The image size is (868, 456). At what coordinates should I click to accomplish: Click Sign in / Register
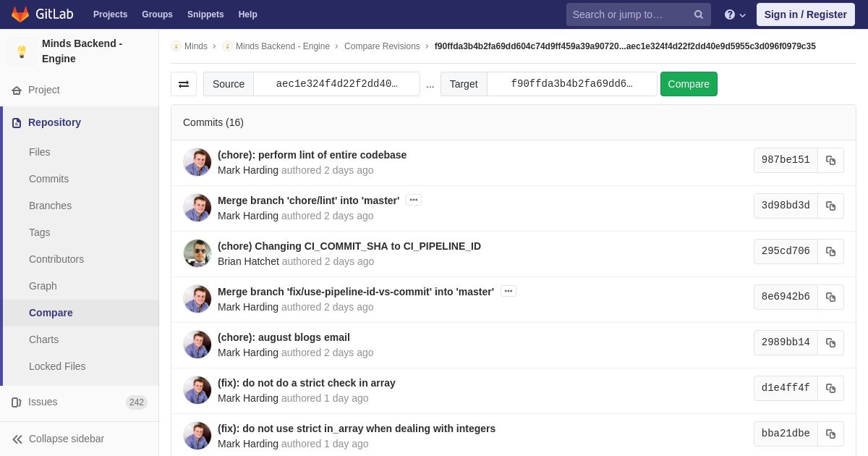[805, 14]
